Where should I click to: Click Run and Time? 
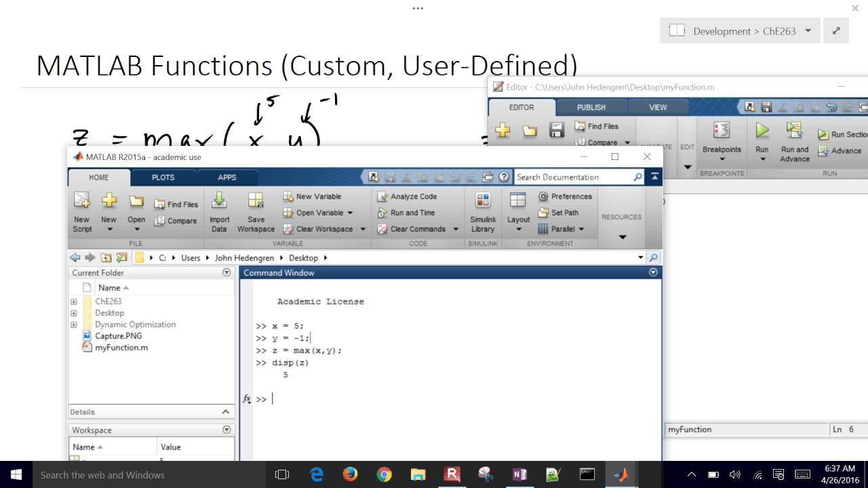coord(406,213)
